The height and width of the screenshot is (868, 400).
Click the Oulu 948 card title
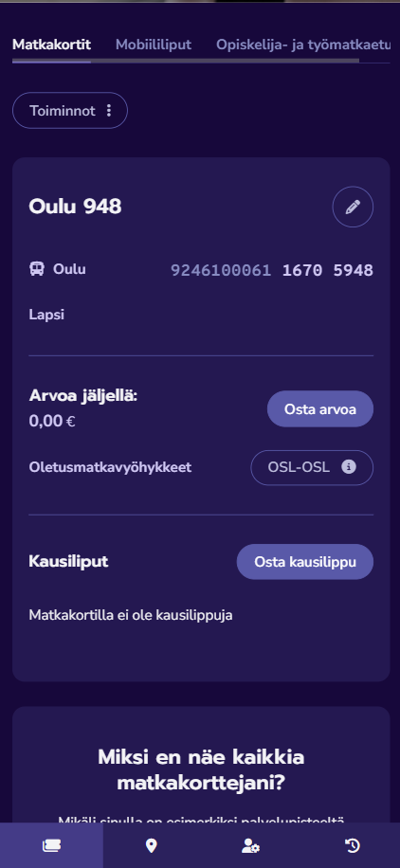75,207
